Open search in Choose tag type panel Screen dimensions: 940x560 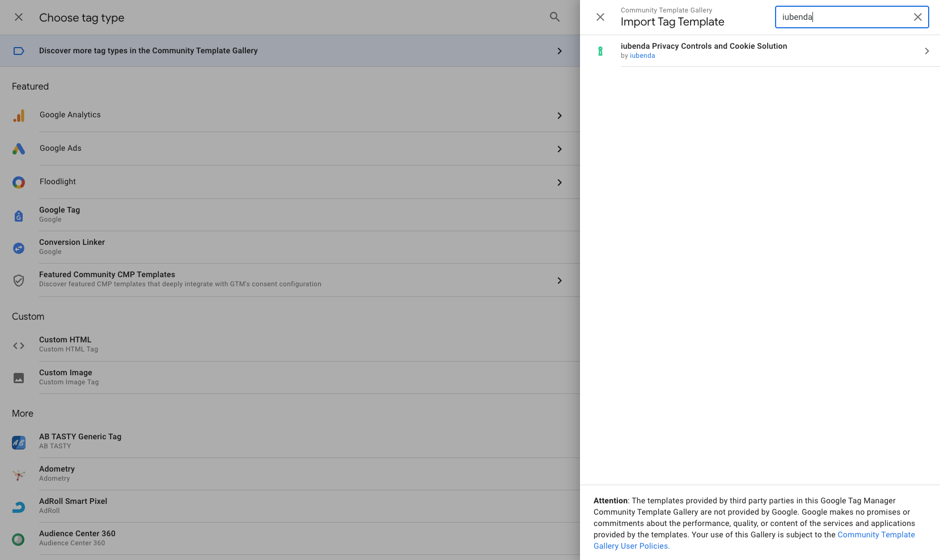554,17
